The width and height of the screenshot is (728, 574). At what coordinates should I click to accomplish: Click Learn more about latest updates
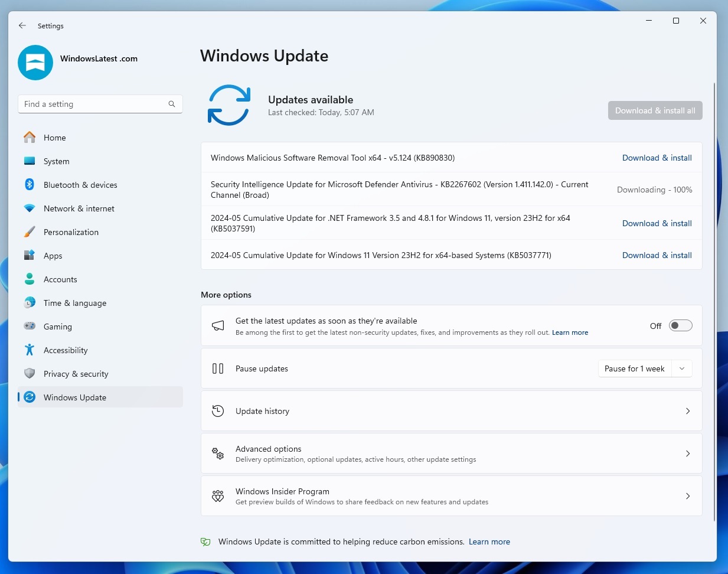(x=570, y=332)
